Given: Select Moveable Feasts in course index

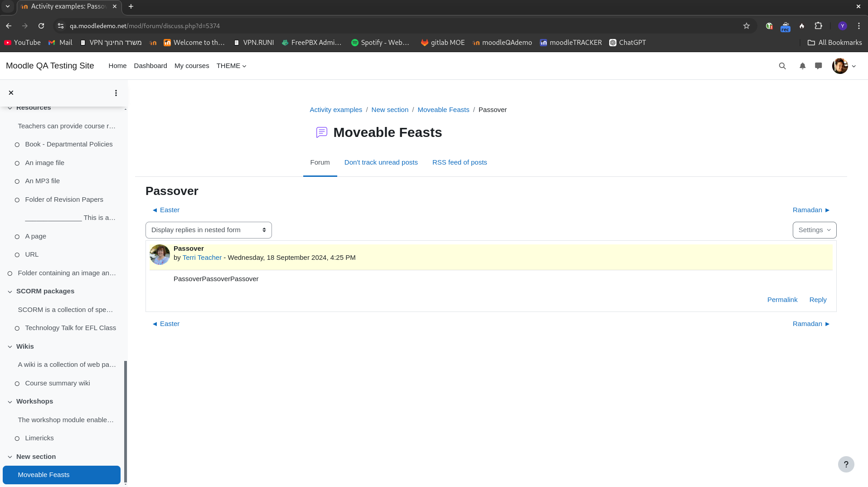Looking at the screenshot, I should [62, 475].
